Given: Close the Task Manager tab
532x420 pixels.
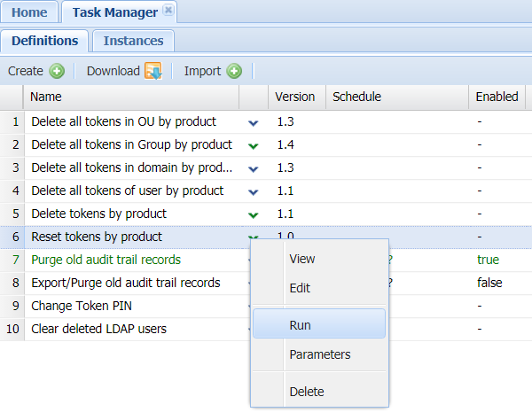Looking at the screenshot, I should point(168,12).
